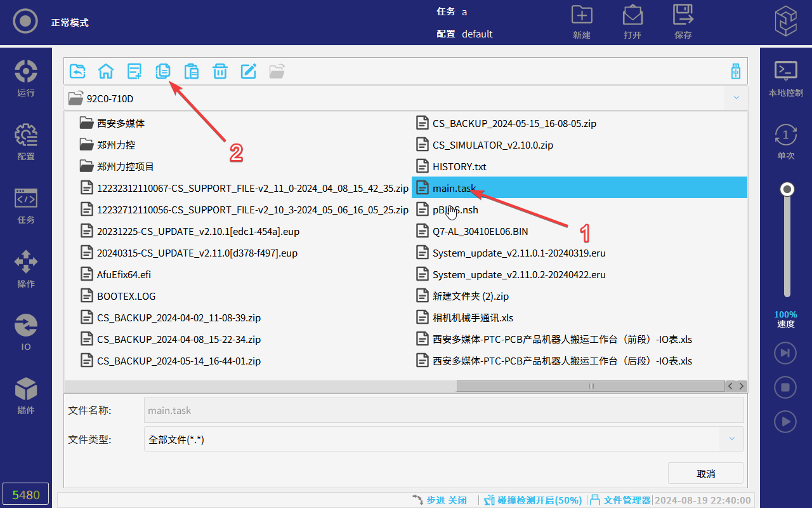Click the speed slider handle
The width and height of the screenshot is (812, 508).
[787, 189]
